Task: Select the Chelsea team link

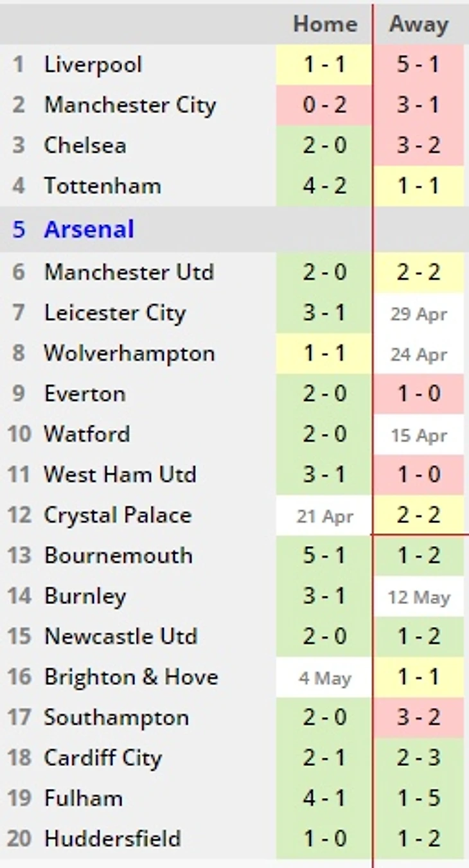Action: [85, 146]
